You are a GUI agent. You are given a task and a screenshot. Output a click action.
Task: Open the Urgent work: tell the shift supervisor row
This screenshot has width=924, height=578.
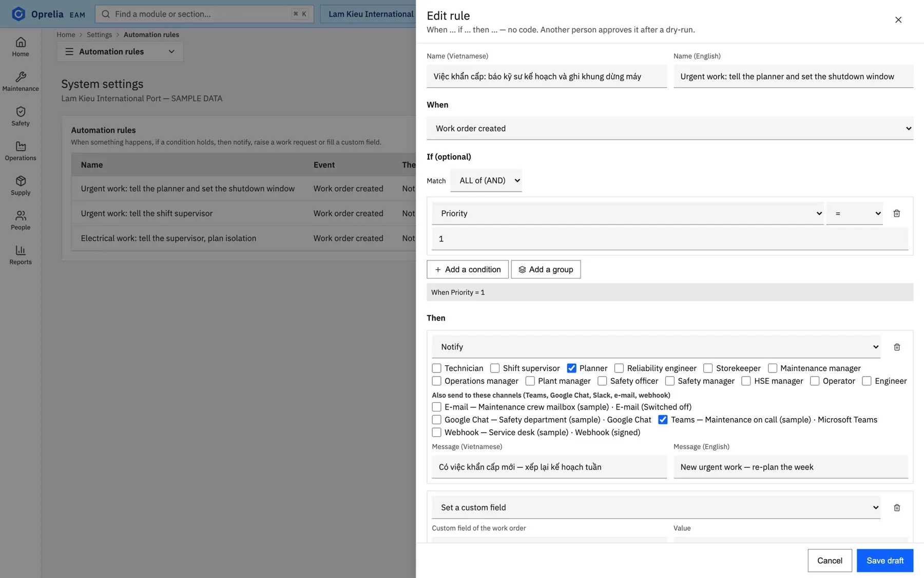244,213
